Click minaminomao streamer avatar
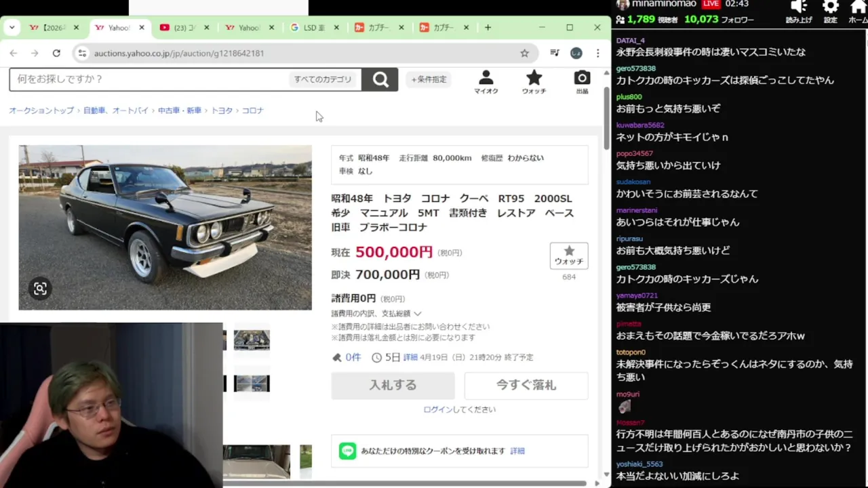Screen dimensions: 868x488 pyautogui.click(x=623, y=4)
